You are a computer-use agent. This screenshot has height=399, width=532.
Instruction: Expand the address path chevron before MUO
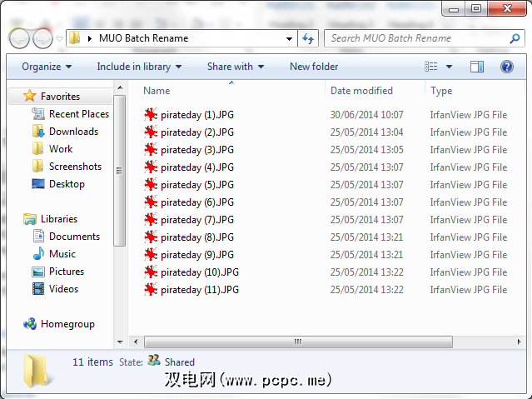click(90, 38)
